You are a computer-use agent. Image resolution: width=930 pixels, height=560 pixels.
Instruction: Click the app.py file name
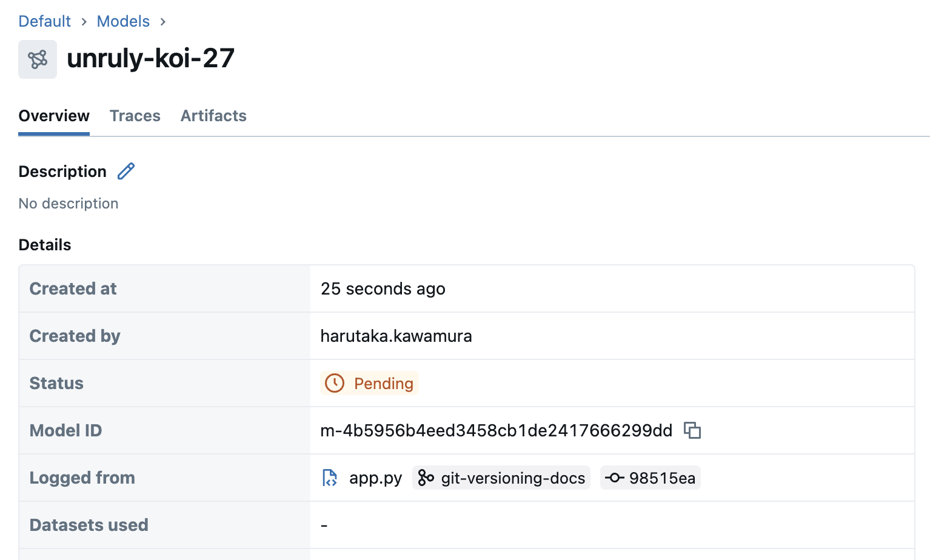coord(375,478)
